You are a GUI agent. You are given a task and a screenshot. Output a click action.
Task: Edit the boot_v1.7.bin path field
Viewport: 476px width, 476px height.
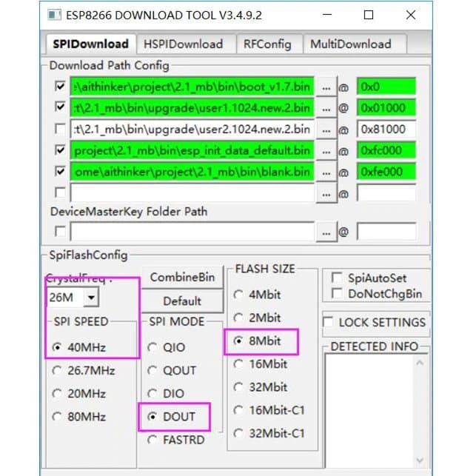[x=192, y=87]
